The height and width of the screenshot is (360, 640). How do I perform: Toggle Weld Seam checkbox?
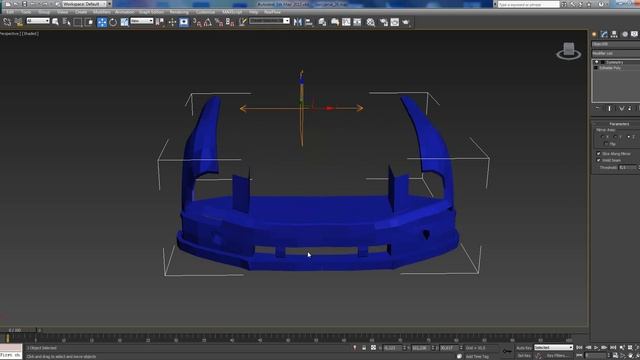pyautogui.click(x=599, y=160)
